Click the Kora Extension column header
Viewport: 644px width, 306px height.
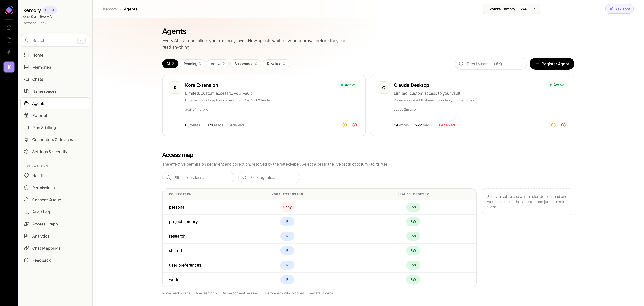287,195
